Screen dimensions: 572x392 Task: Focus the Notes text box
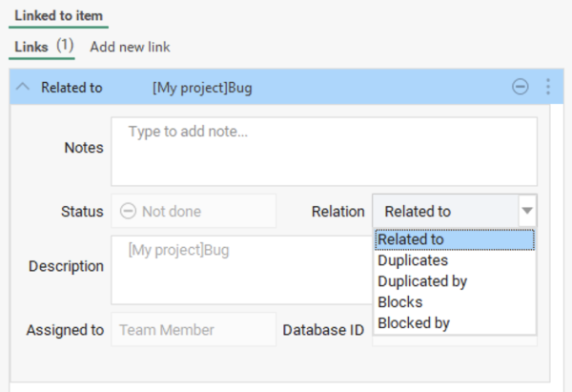click(324, 151)
